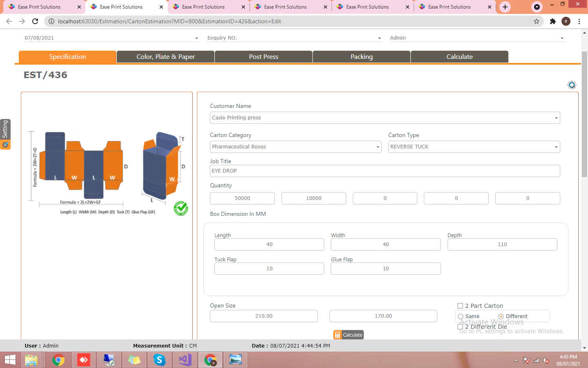This screenshot has width=588, height=368.
Task: Expand the Customer Name dropdown
Action: (x=385, y=118)
